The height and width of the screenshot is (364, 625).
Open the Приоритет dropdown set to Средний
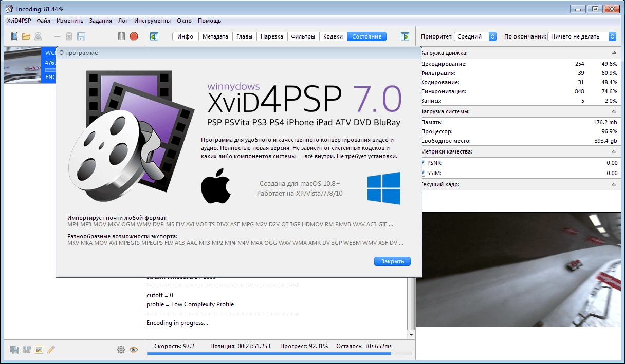[475, 36]
